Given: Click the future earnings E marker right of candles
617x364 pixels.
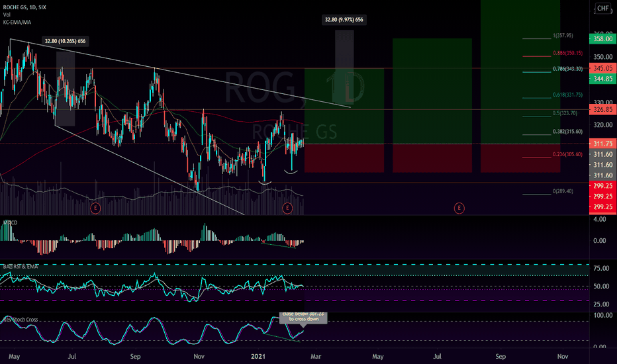Looking at the screenshot, I should click(x=459, y=208).
